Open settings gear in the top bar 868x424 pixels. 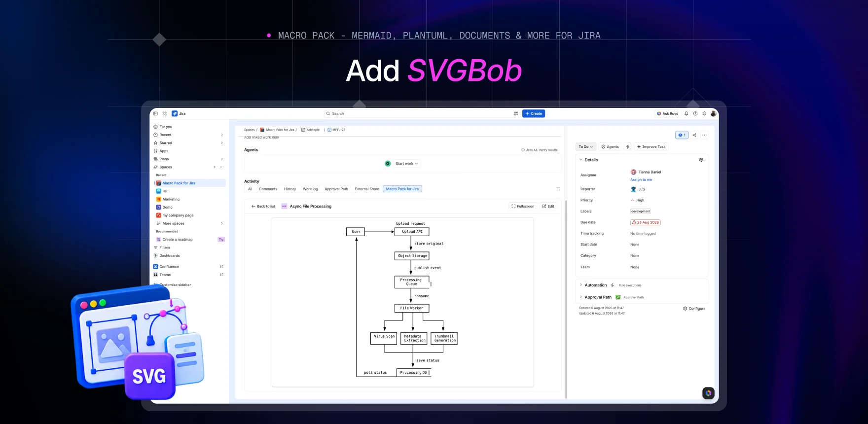pyautogui.click(x=704, y=113)
